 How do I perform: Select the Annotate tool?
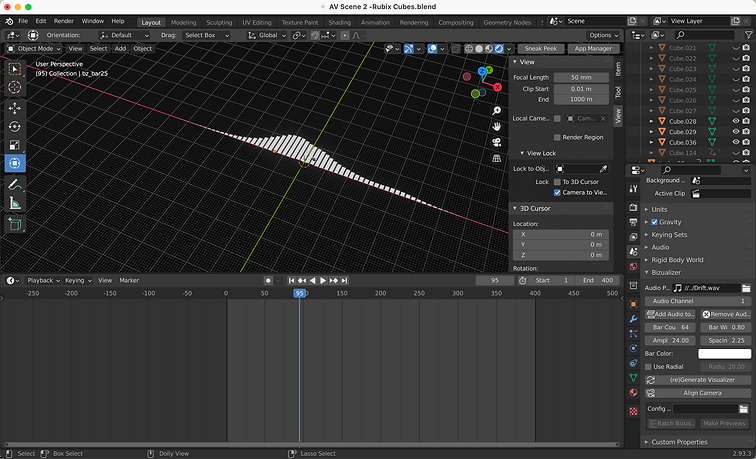tap(15, 184)
